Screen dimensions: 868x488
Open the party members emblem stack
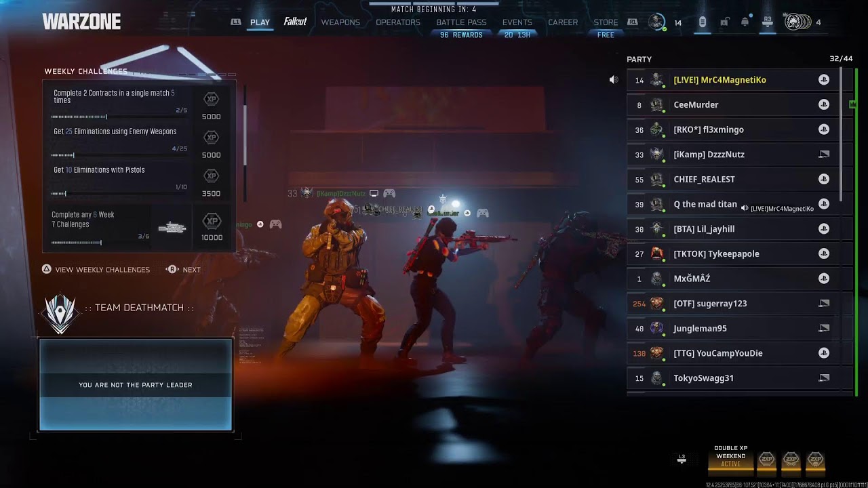click(797, 22)
